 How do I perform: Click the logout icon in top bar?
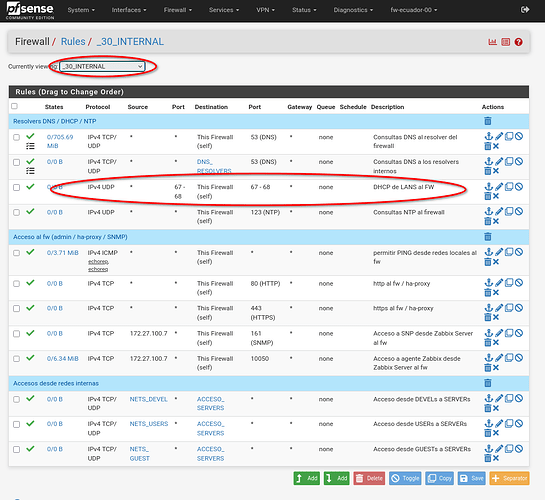[525, 10]
